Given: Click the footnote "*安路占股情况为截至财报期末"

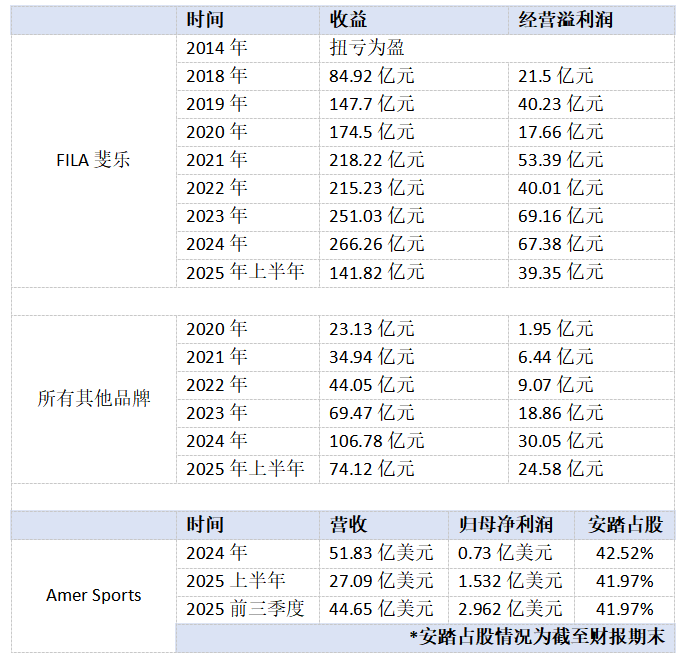Looking at the screenshot, I should tap(541, 637).
